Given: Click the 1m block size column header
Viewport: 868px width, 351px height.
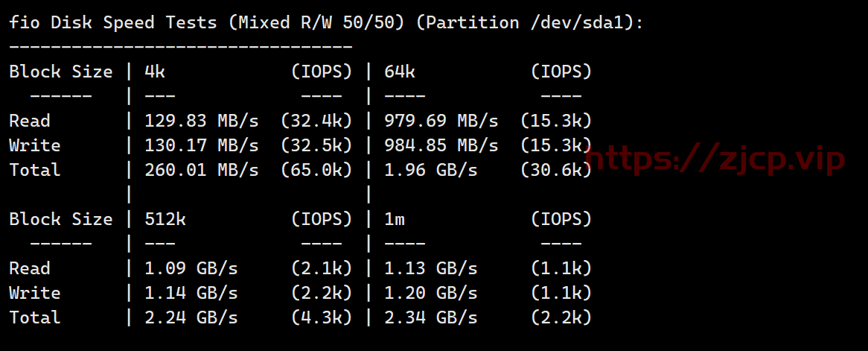Looking at the screenshot, I should point(395,219).
